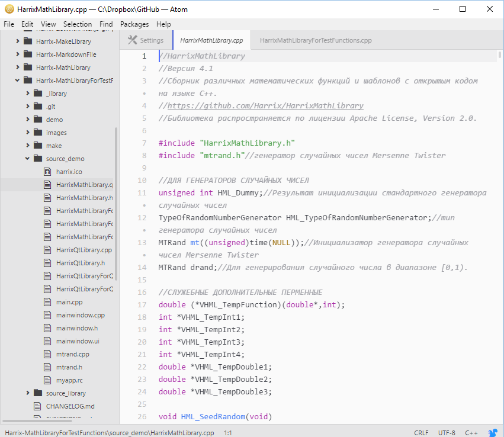Screen dimensions: 504x437
Task: Click the folder icon of source_library
Action: [38, 393]
